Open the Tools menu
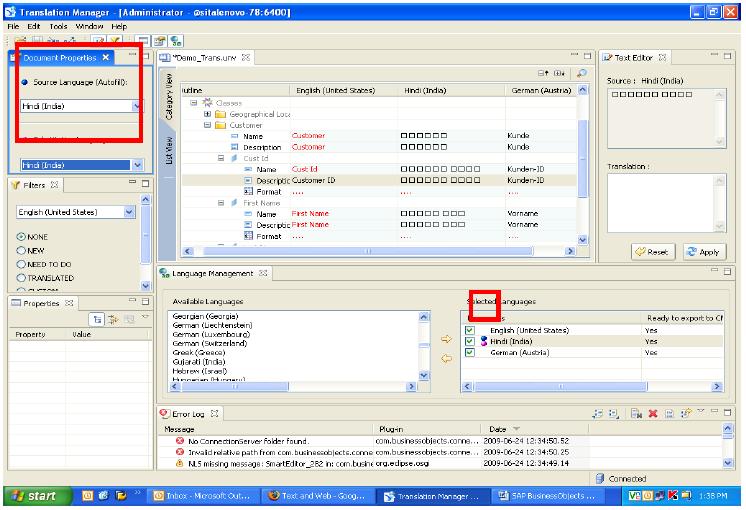This screenshot has width=746, height=510. [58, 26]
